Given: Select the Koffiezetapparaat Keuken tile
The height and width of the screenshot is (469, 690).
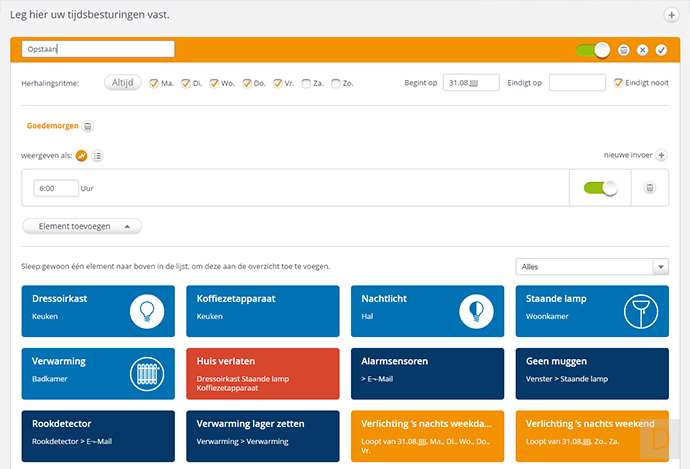Looking at the screenshot, I should (262, 311).
